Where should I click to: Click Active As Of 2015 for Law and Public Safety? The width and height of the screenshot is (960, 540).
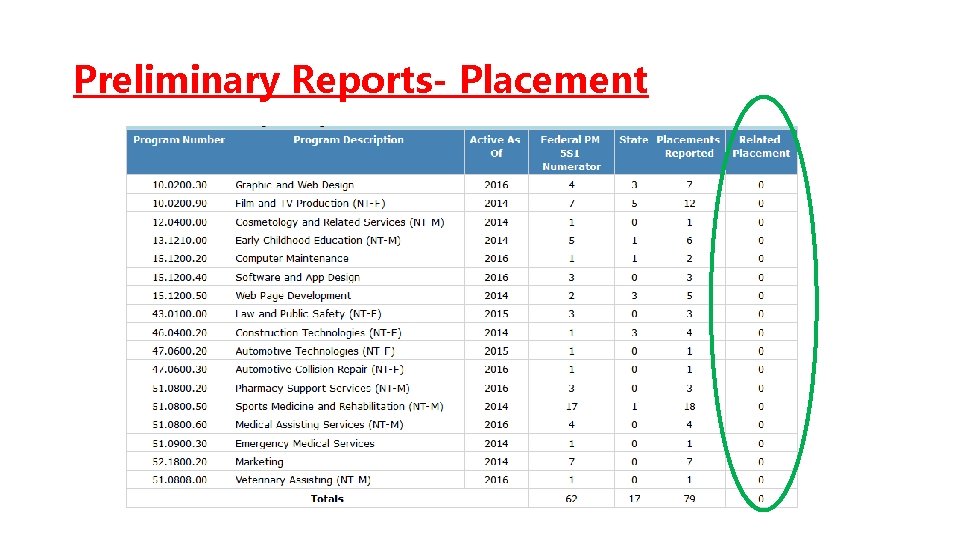496,314
